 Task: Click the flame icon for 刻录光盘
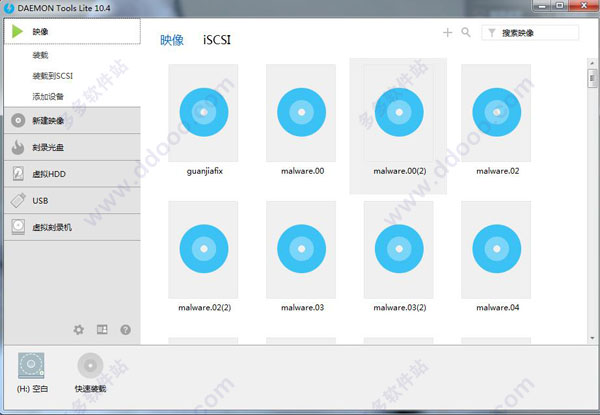coord(18,147)
